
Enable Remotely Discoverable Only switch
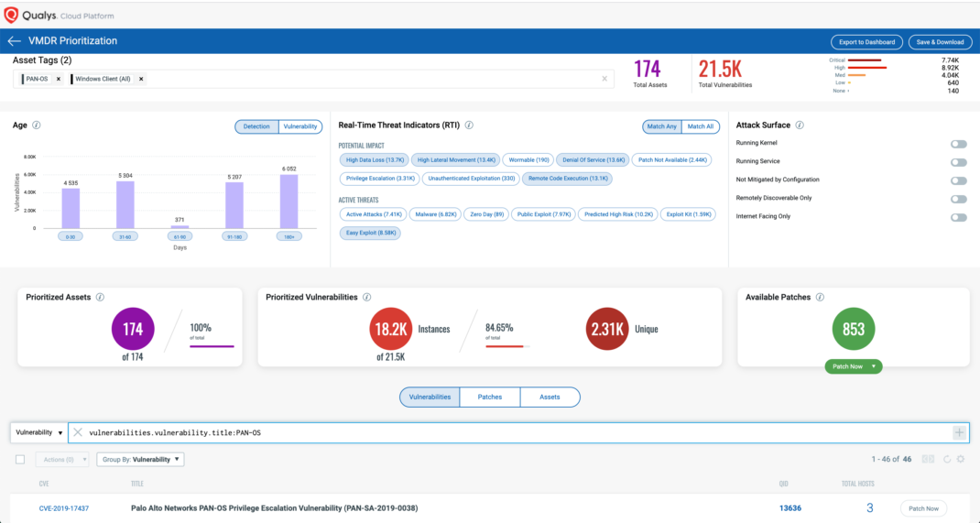tap(958, 200)
